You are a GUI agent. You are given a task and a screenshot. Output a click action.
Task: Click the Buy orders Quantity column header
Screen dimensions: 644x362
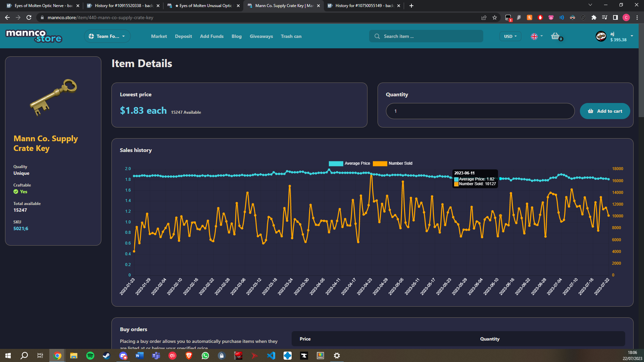(490, 339)
